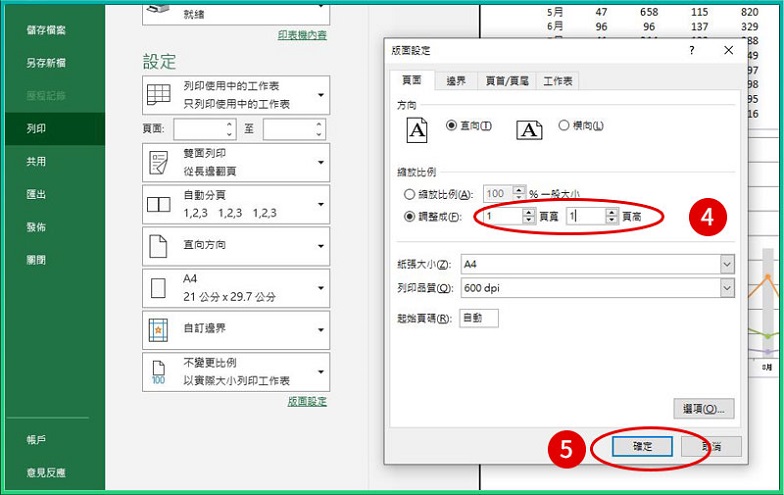
Task: Click the 至 to-page stepper arrows
Action: click(x=318, y=129)
